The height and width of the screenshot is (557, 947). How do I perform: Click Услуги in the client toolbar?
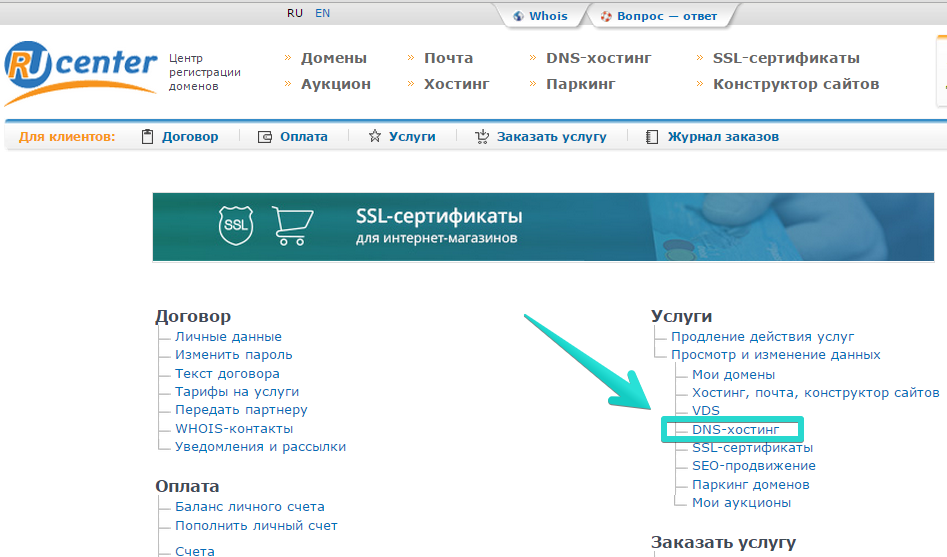[x=412, y=137]
